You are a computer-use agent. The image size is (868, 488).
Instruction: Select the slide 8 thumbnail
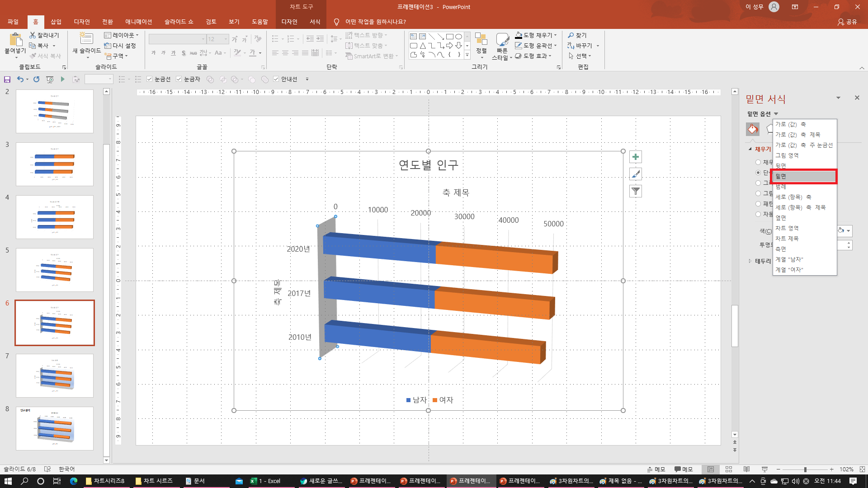tap(55, 428)
